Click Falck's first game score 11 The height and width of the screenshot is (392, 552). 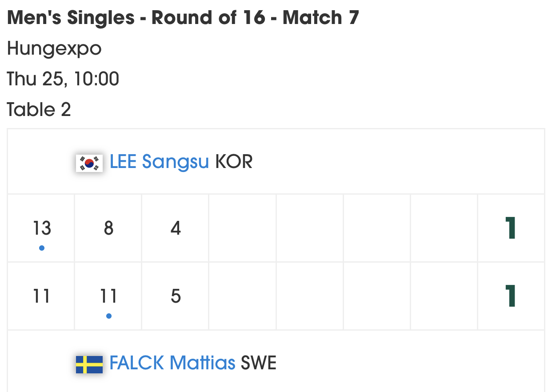click(x=42, y=296)
